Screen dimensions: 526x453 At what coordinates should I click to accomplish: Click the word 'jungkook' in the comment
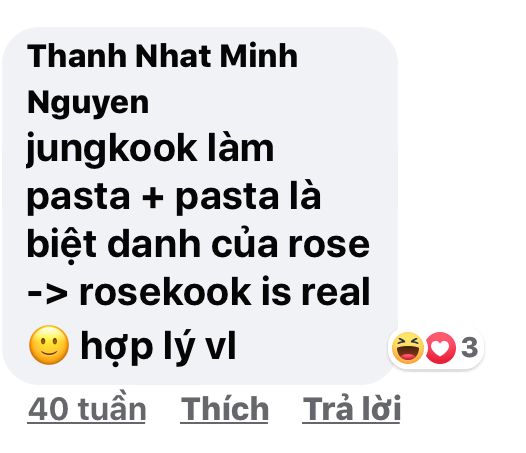point(111,150)
